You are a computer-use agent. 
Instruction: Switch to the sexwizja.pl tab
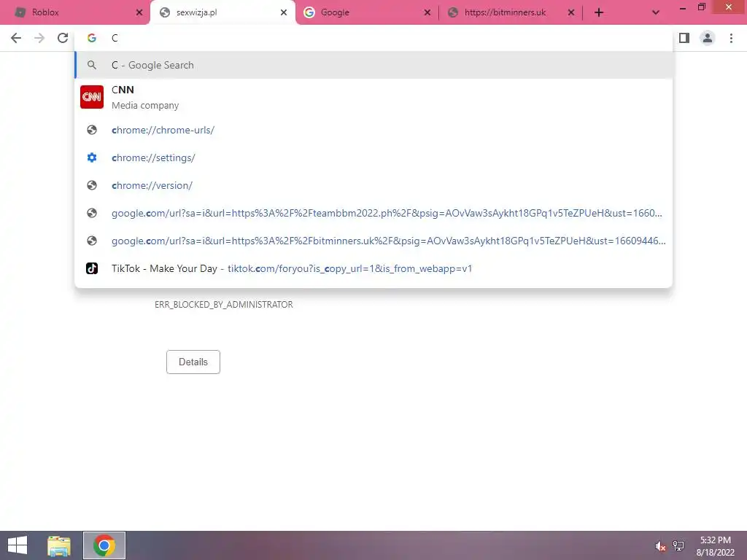(x=223, y=12)
